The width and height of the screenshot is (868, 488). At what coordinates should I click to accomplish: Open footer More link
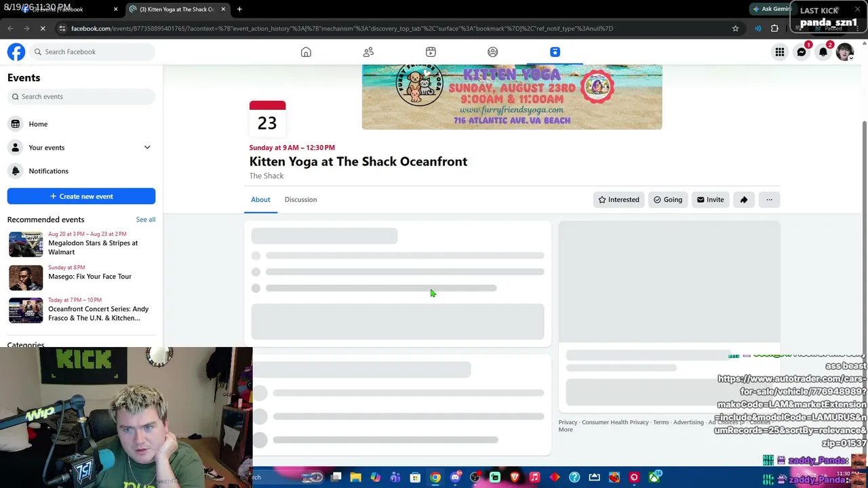pyautogui.click(x=566, y=430)
